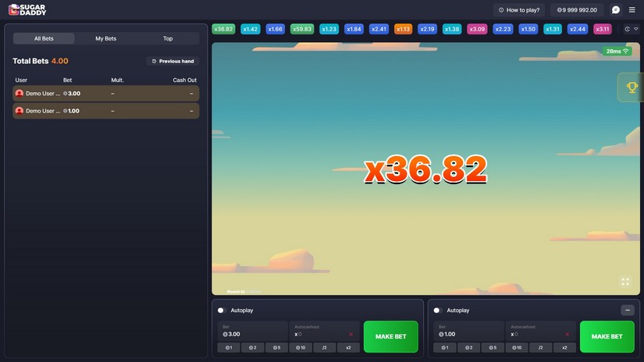The width and height of the screenshot is (644, 362).
Task: Switch to the My Bets tab
Action: click(105, 38)
